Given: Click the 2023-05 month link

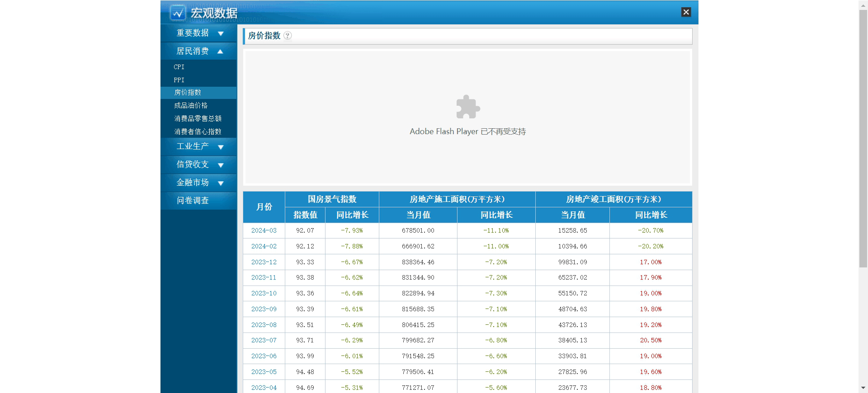Looking at the screenshot, I should click(x=264, y=372).
